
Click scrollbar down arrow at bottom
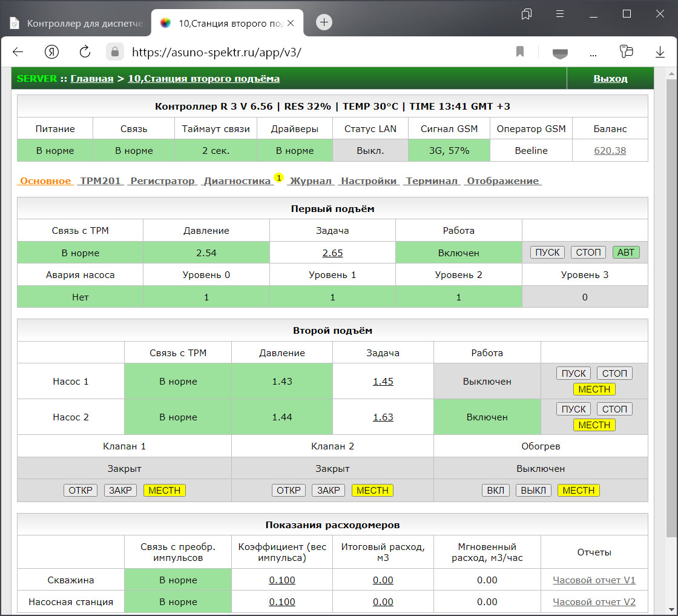(671, 609)
